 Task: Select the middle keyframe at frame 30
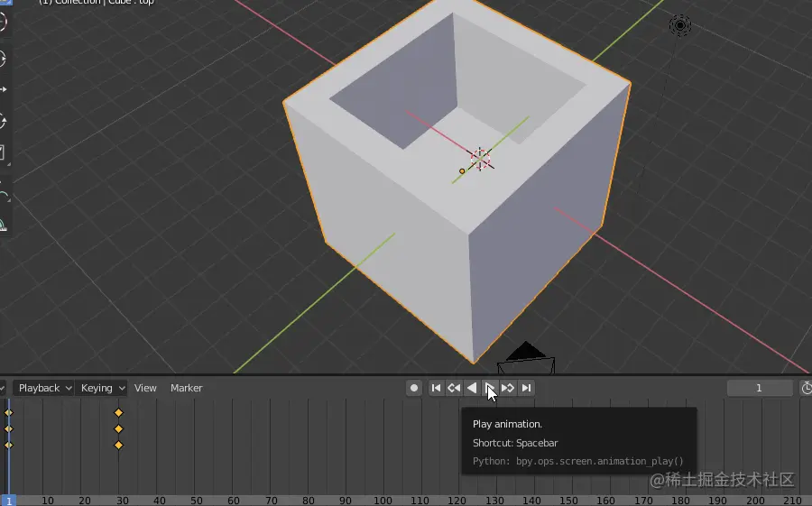118,428
